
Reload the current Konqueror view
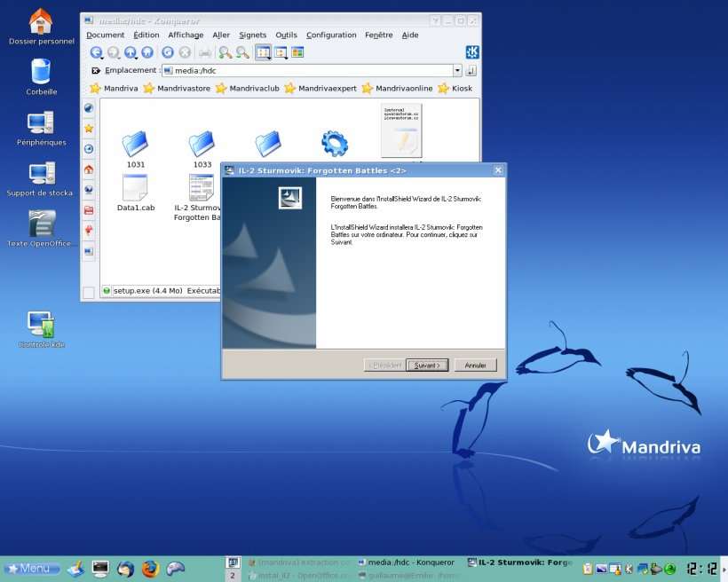pyautogui.click(x=168, y=52)
